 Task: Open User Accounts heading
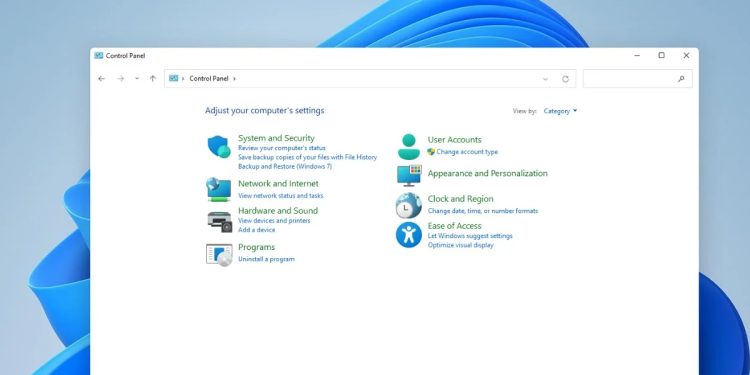click(x=454, y=140)
